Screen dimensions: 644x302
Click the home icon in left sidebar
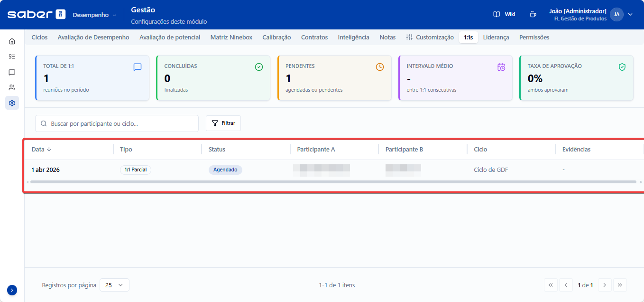click(12, 41)
